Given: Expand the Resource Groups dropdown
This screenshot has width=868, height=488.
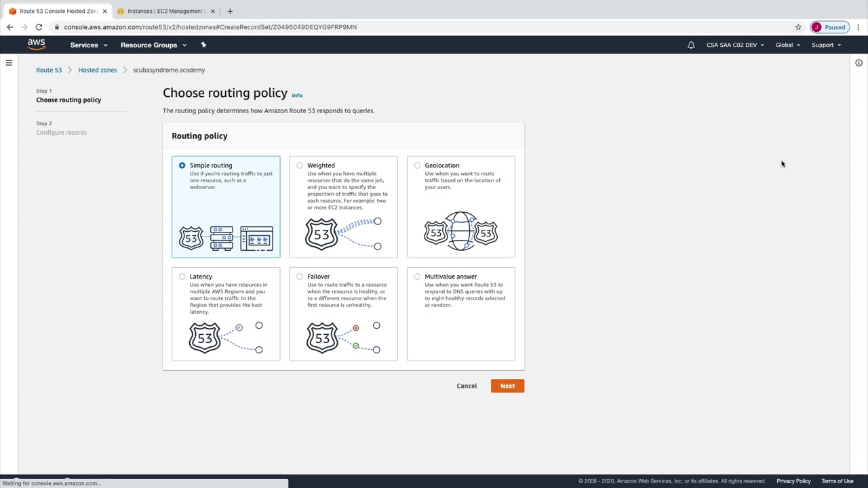Looking at the screenshot, I should click(153, 45).
